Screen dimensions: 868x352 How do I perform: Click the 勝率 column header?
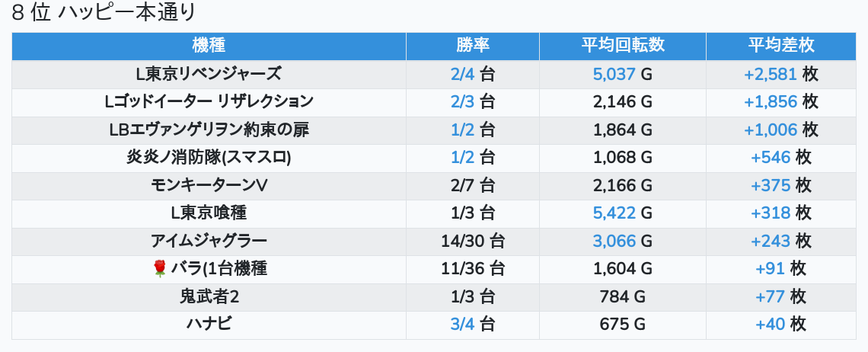[x=472, y=46]
